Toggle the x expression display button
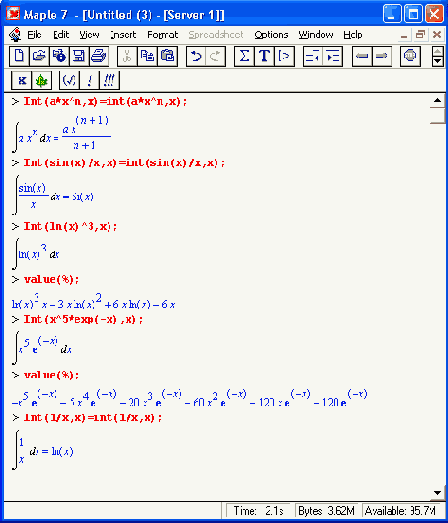 pos(22,80)
